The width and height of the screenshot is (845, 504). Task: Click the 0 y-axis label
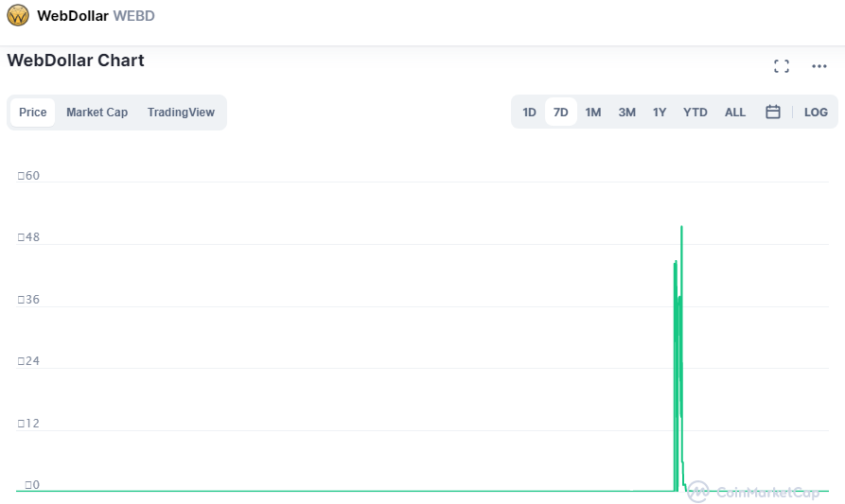pyautogui.click(x=32, y=484)
